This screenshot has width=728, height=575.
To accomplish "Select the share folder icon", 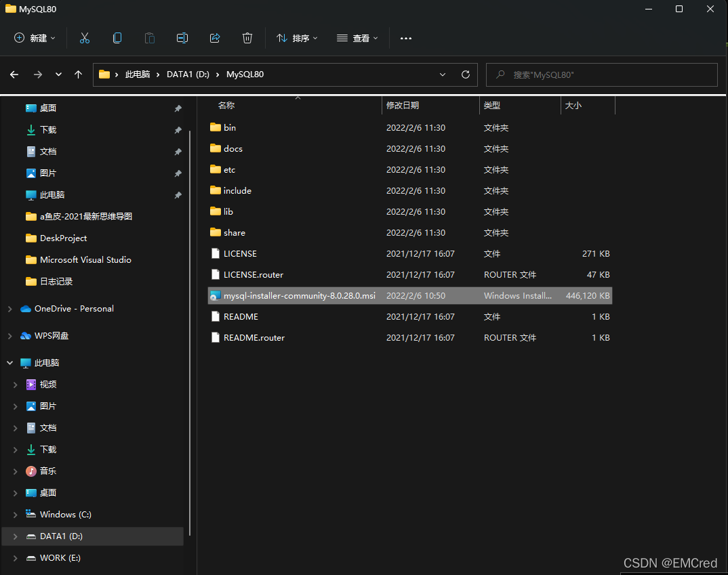I will pyautogui.click(x=215, y=232).
